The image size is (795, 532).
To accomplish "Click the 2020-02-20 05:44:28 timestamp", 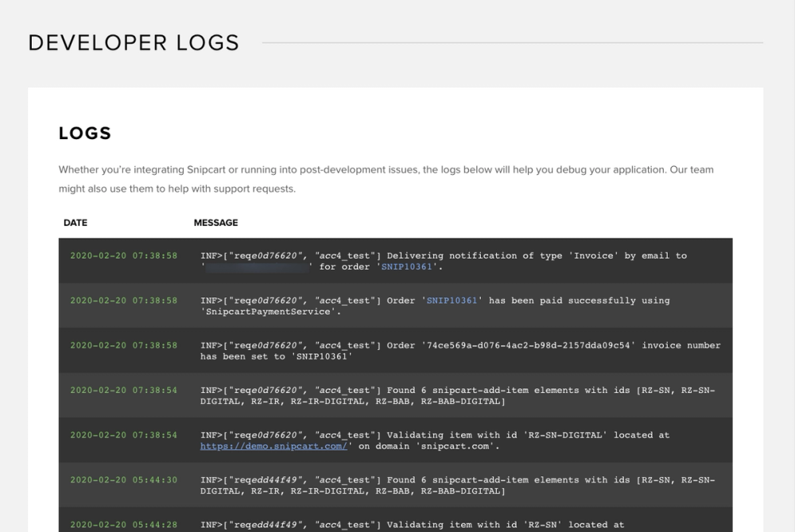I will coord(123,525).
